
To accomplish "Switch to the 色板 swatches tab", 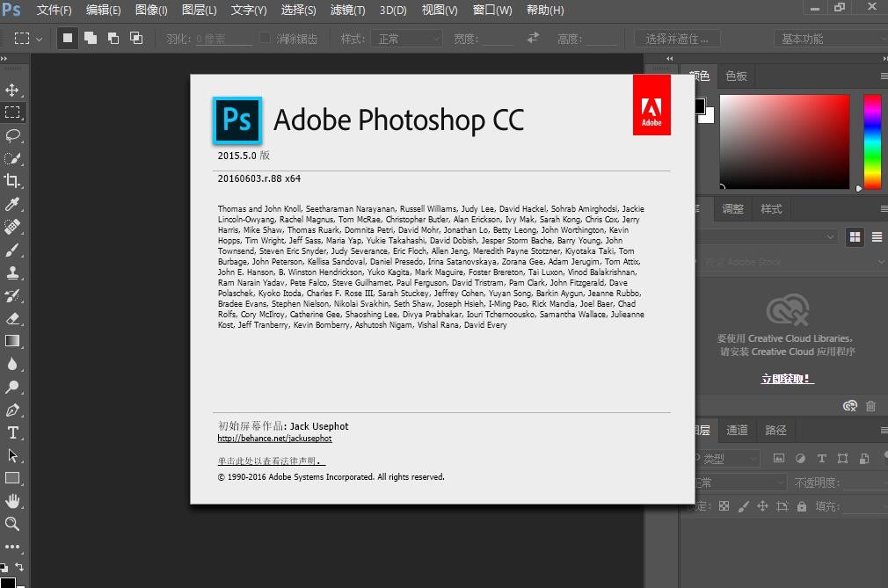I will tap(736, 76).
